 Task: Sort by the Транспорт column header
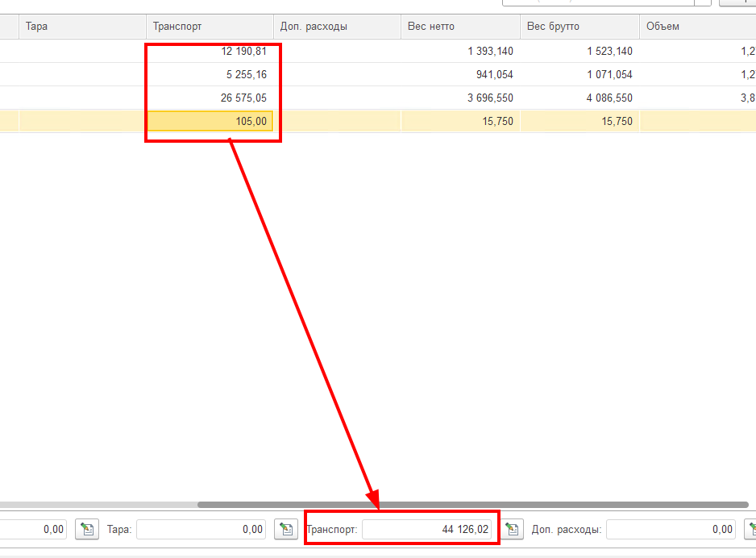tap(210, 26)
